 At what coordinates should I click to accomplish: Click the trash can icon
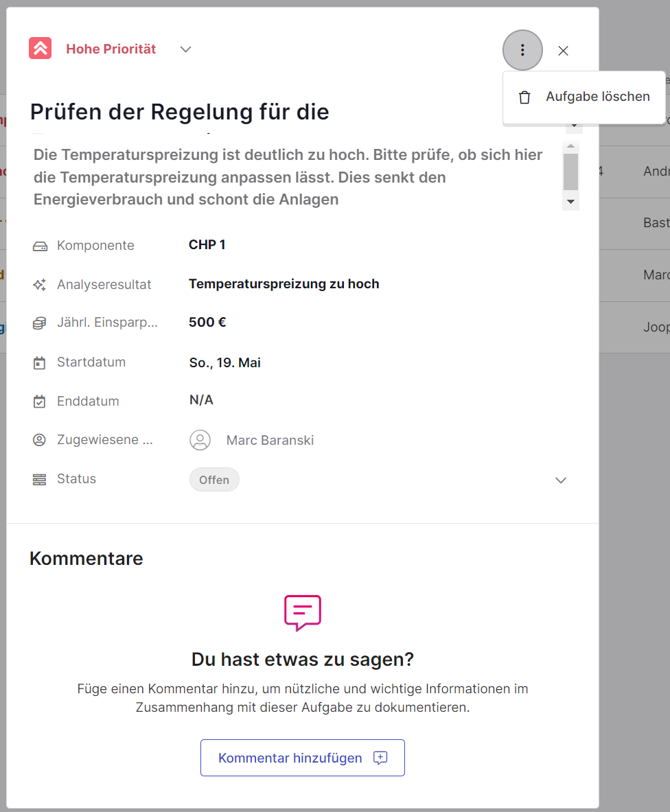point(524,97)
